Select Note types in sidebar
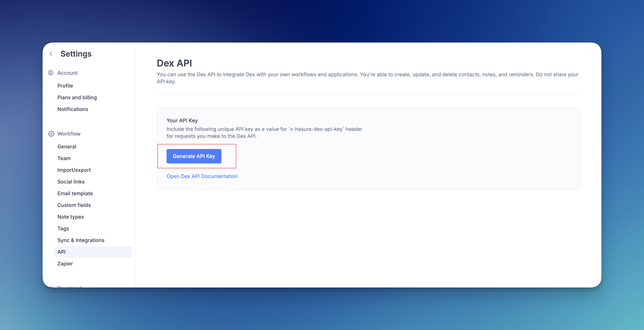This screenshot has width=644, height=330. pyautogui.click(x=70, y=217)
